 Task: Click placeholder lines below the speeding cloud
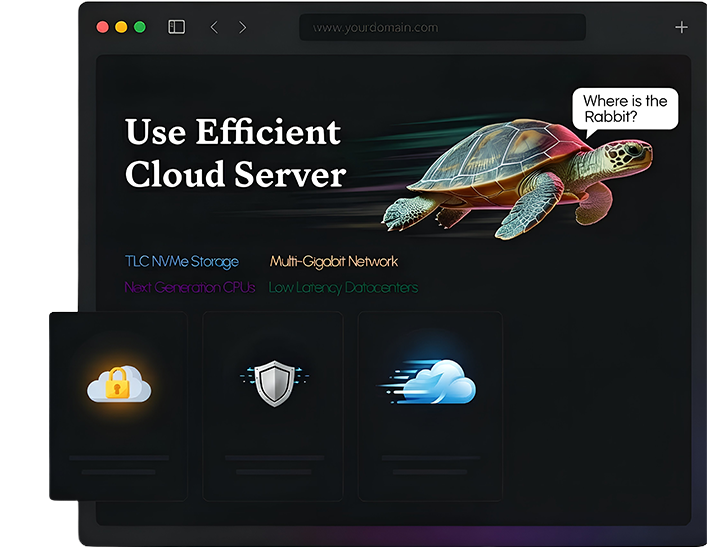click(x=430, y=464)
